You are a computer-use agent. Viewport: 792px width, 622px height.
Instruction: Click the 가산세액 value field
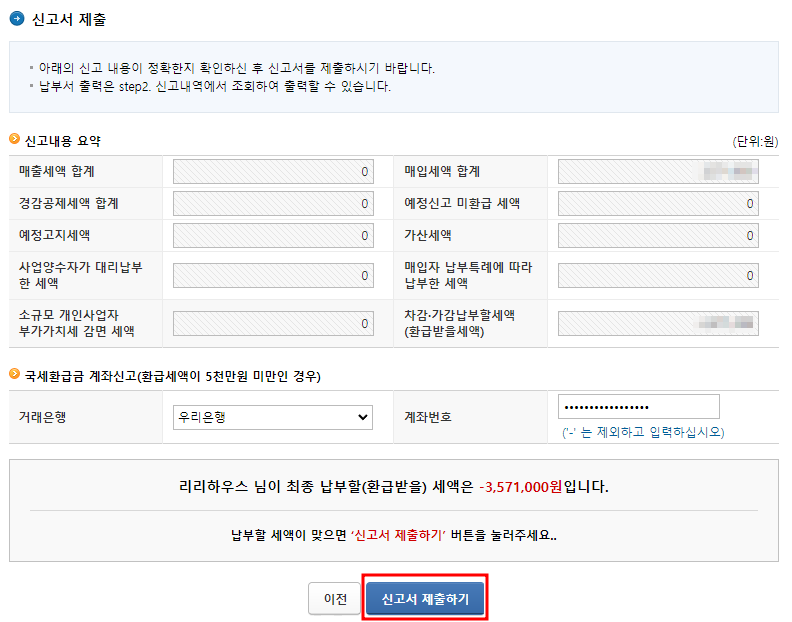click(x=658, y=235)
